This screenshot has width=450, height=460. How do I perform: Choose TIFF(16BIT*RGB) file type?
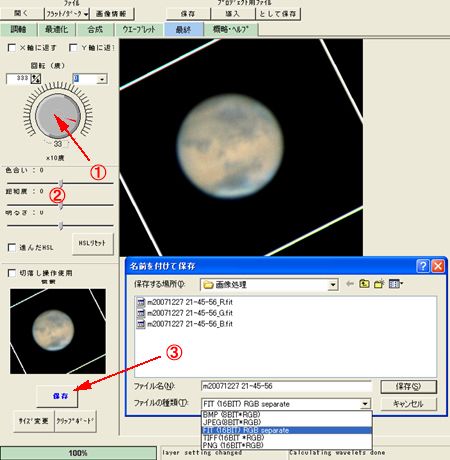287,438
